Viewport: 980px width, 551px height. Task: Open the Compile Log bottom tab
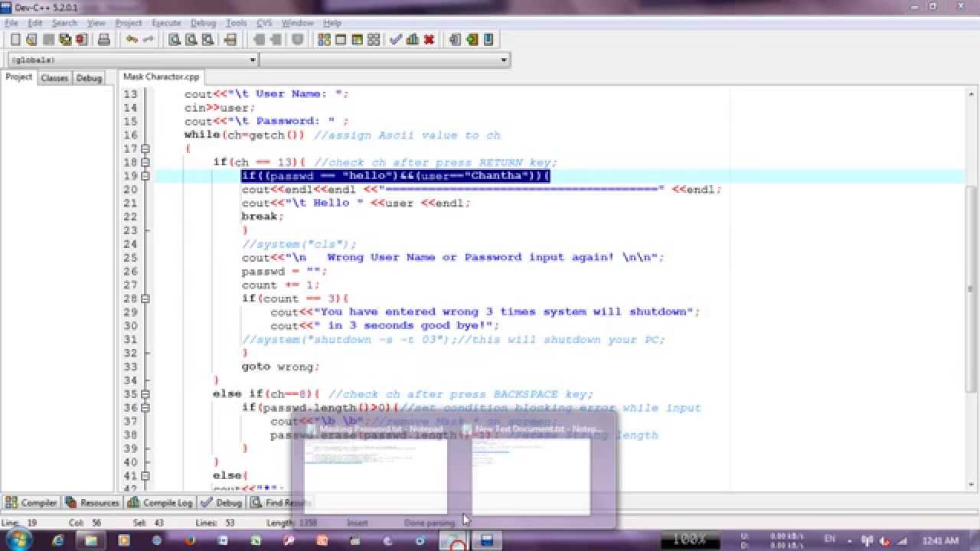point(161,503)
